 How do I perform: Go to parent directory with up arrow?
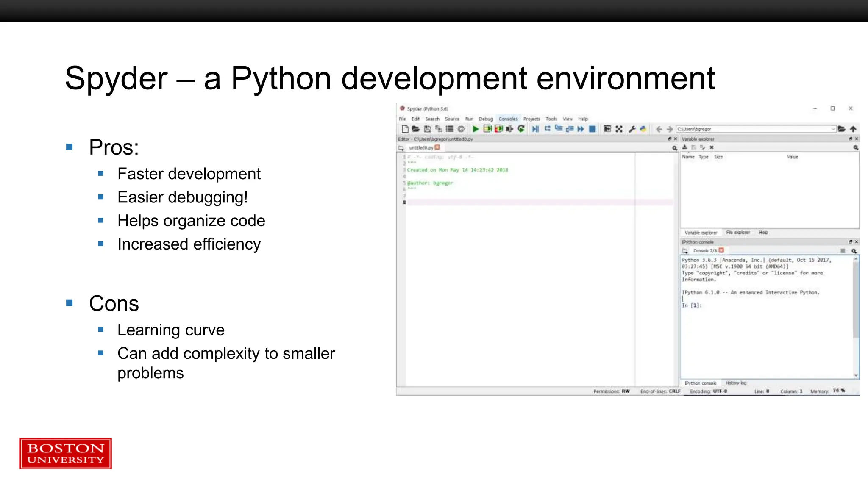pyautogui.click(x=853, y=129)
